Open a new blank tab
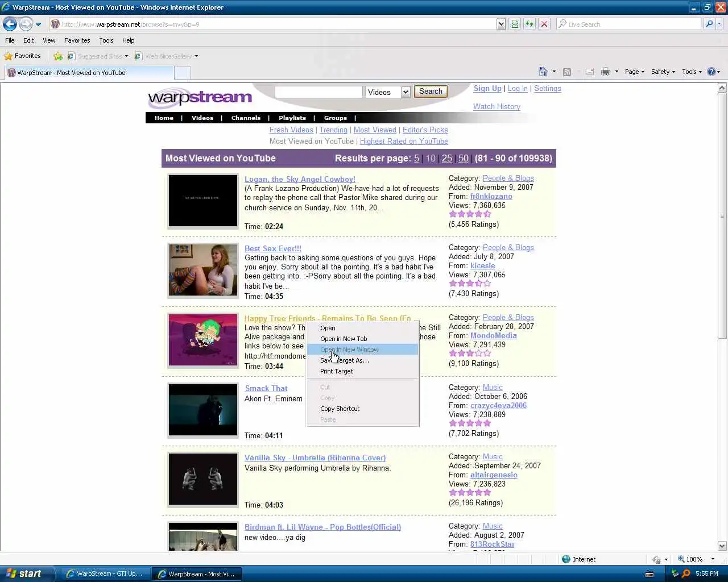The image size is (728, 582). coord(182,73)
